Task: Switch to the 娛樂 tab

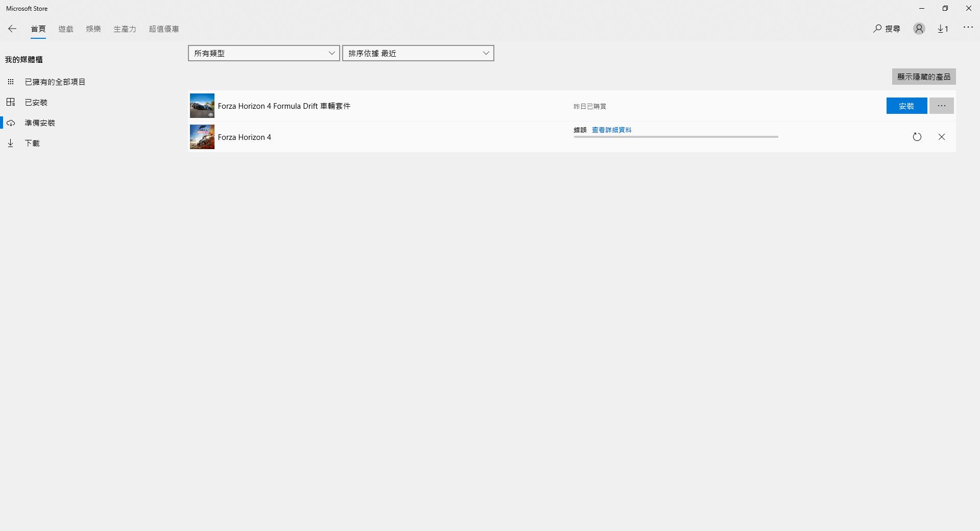Action: (93, 29)
